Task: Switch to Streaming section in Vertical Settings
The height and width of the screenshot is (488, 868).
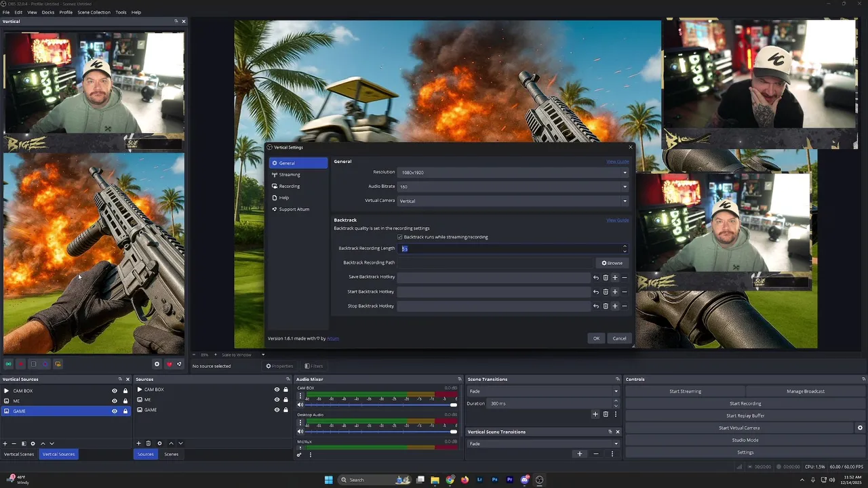Action: tap(298, 175)
